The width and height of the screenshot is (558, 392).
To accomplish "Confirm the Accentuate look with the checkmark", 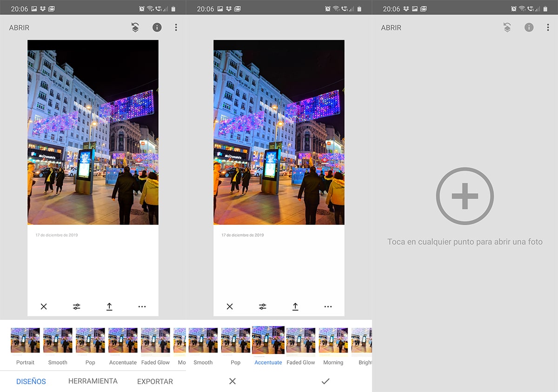I will click(325, 381).
